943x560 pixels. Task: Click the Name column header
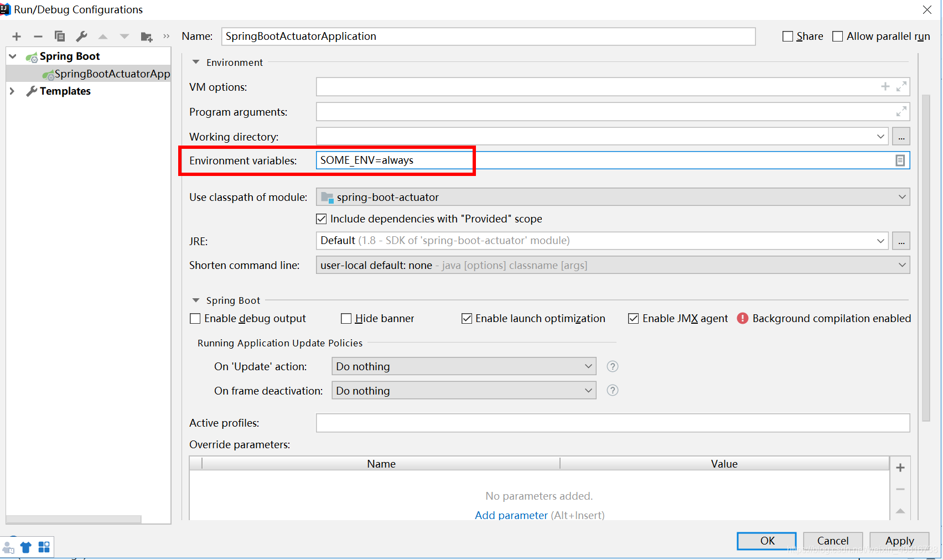pyautogui.click(x=381, y=464)
